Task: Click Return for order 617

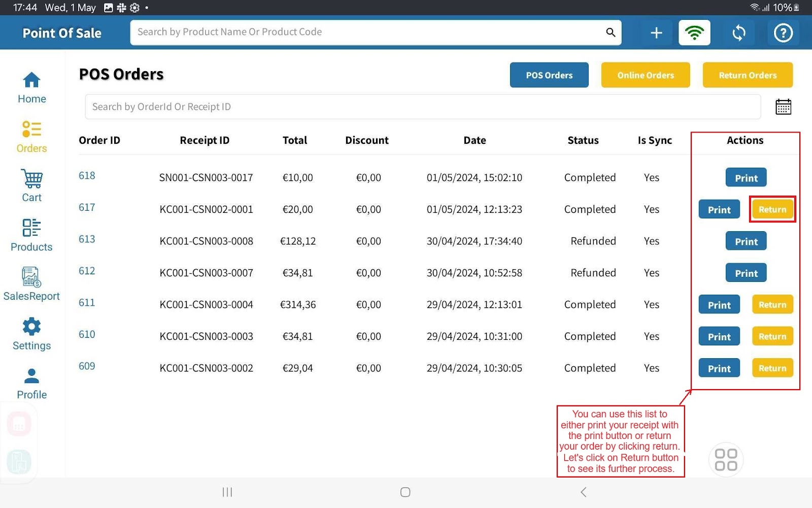Action: click(772, 209)
